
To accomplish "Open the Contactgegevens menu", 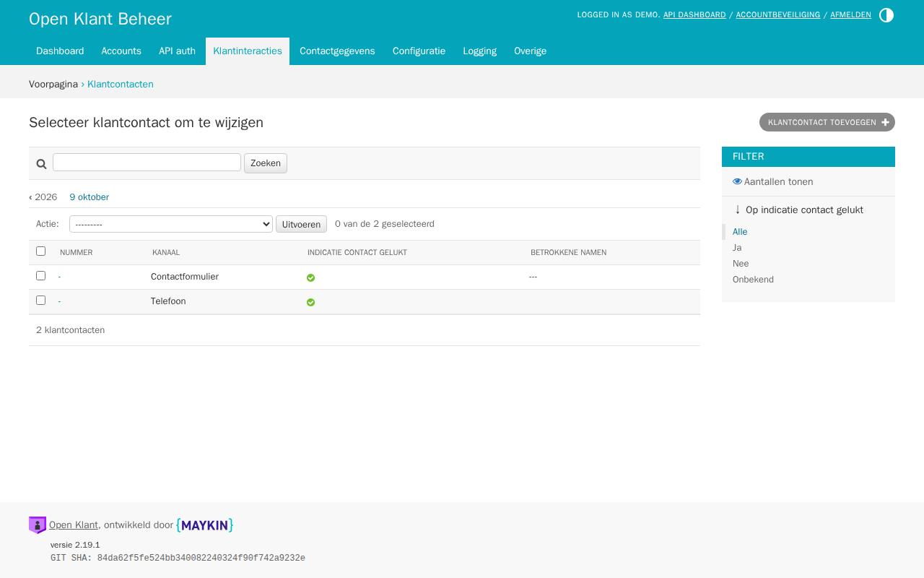I will click(x=337, y=51).
